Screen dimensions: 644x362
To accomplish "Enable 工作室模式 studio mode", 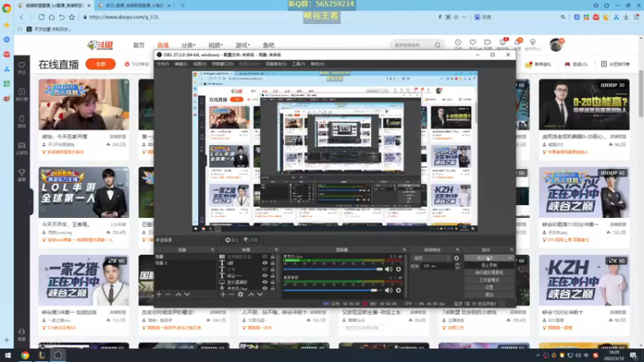I will click(489, 280).
